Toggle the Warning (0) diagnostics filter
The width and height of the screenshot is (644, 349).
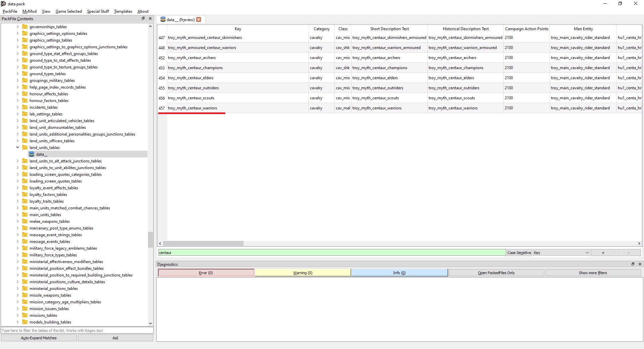pos(303,273)
